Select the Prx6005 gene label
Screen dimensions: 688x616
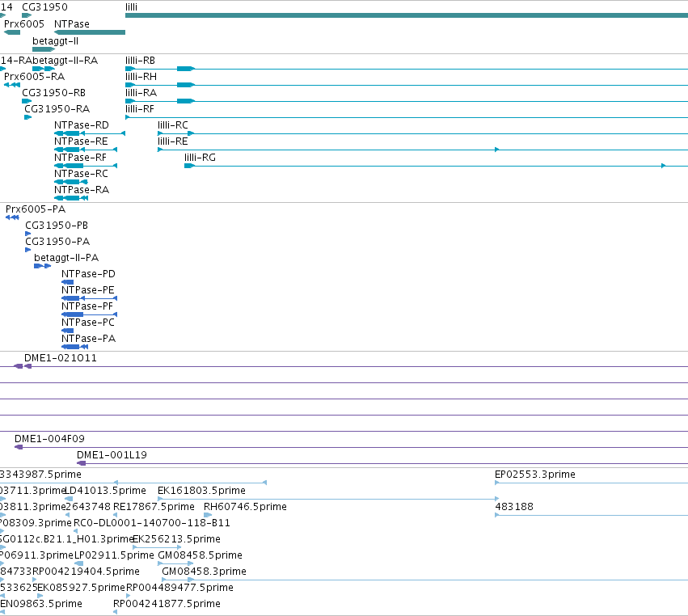coord(24,23)
